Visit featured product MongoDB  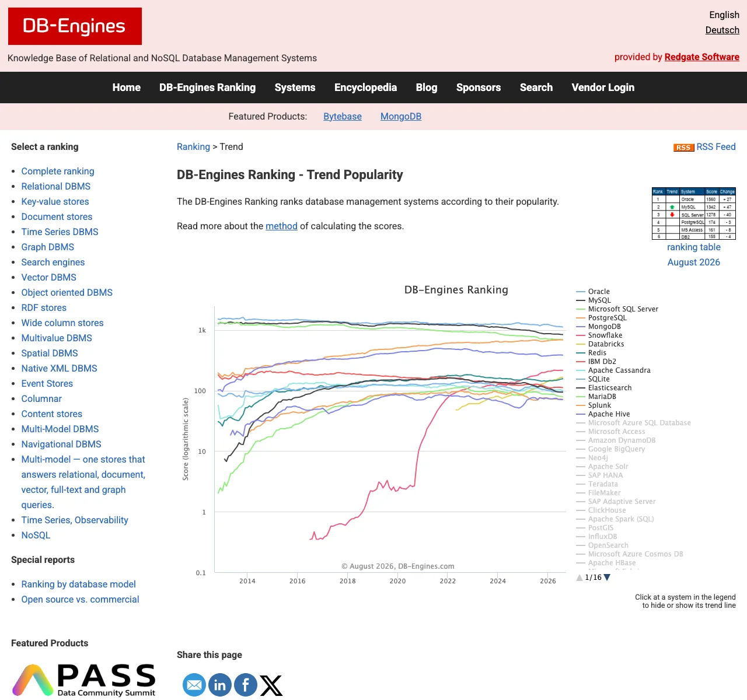click(401, 117)
